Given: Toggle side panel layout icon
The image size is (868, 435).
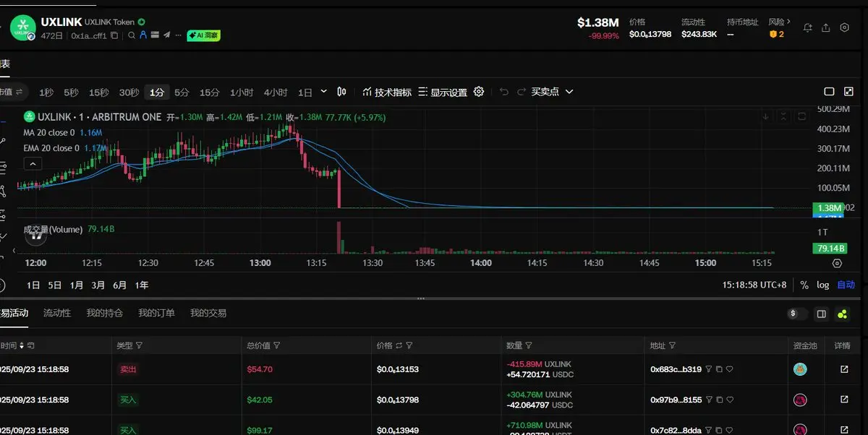Looking at the screenshot, I should coord(821,314).
